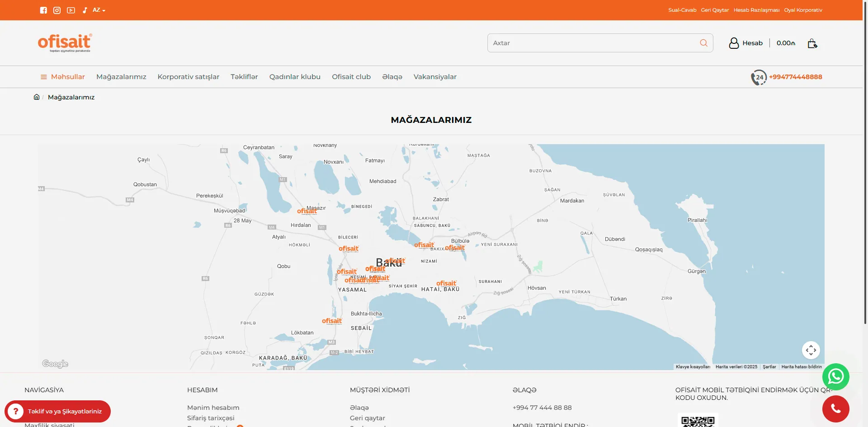Open Təkliflər menu item
Image resolution: width=868 pixels, height=427 pixels.
(244, 77)
